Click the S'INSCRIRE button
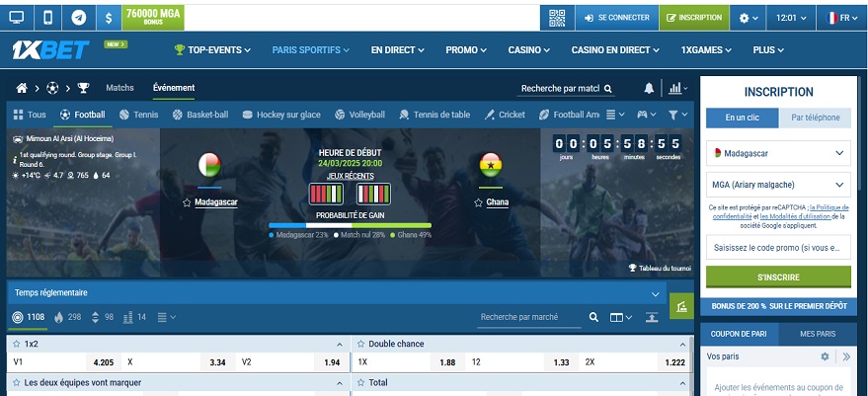 pos(778,277)
